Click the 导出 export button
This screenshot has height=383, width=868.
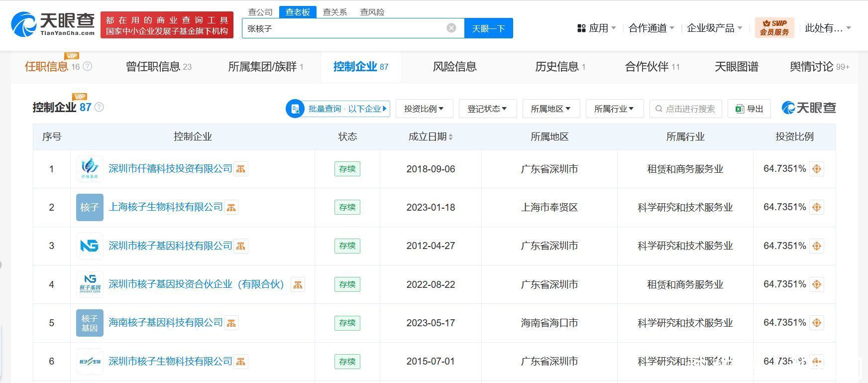pos(749,109)
